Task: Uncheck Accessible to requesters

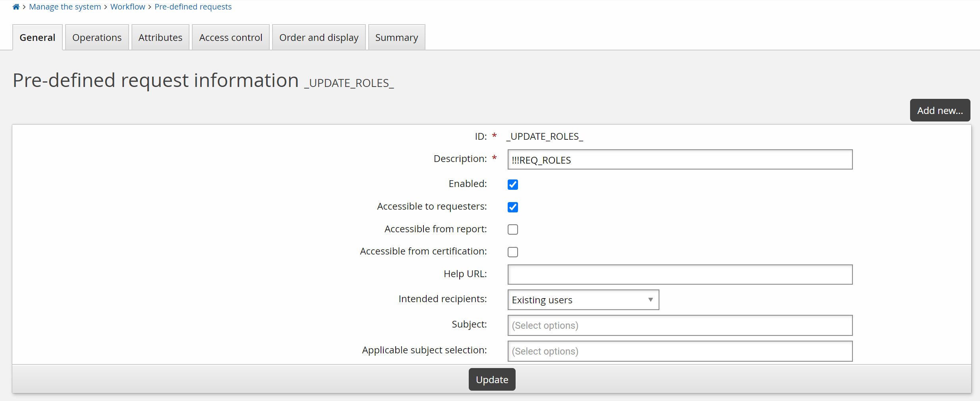Action: [512, 207]
